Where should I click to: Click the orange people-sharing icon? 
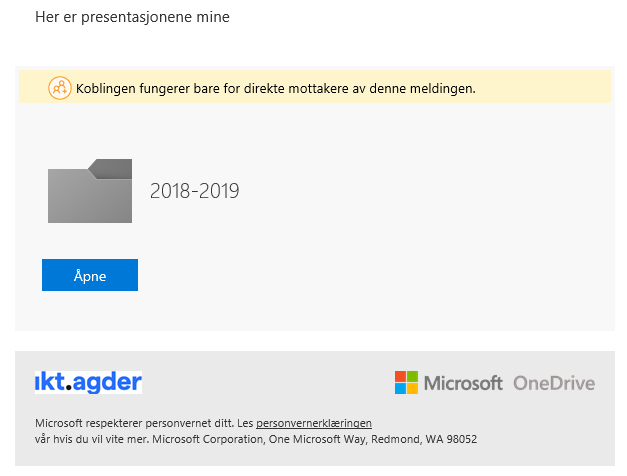pyautogui.click(x=60, y=88)
